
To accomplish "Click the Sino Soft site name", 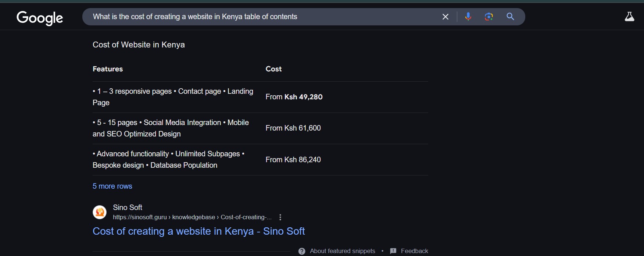I will pyautogui.click(x=128, y=207).
